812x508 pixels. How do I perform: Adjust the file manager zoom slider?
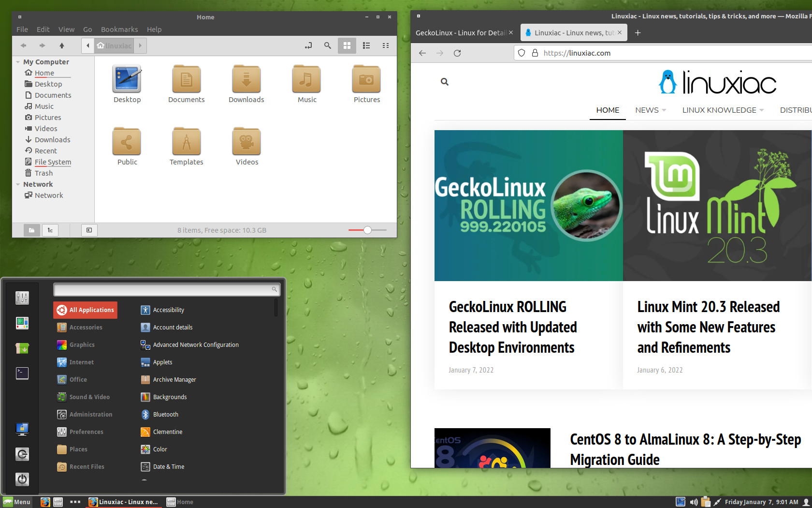click(x=367, y=230)
